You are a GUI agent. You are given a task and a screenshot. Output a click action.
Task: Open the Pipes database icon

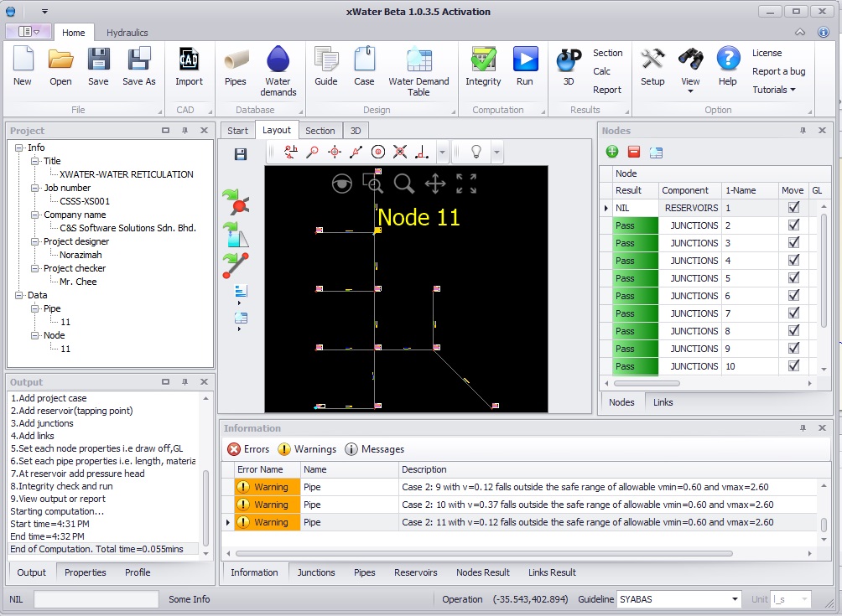click(236, 67)
